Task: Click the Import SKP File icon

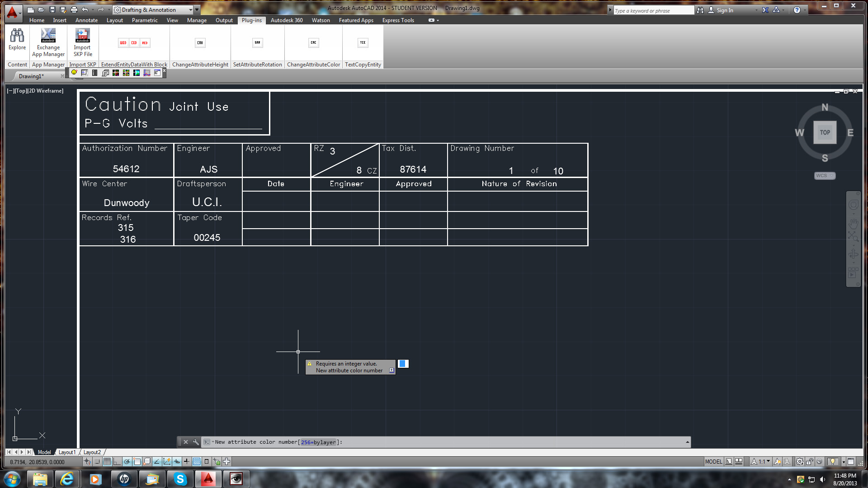Action: click(82, 36)
